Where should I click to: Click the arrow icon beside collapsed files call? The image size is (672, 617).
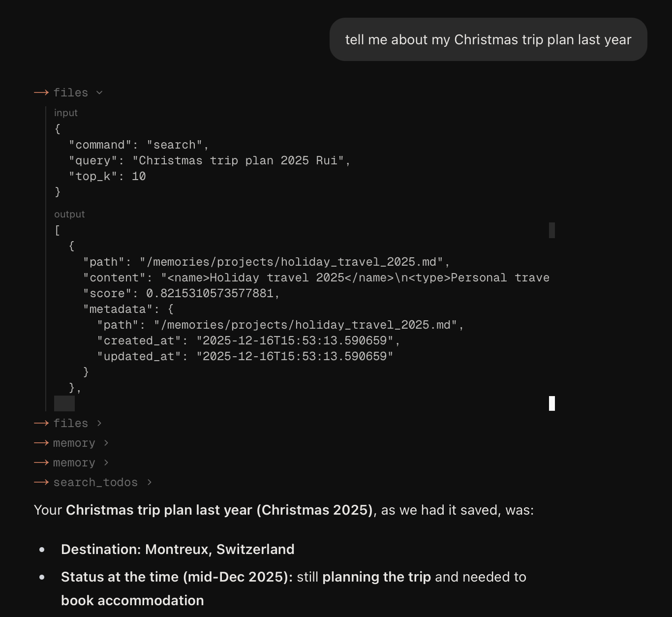click(41, 423)
